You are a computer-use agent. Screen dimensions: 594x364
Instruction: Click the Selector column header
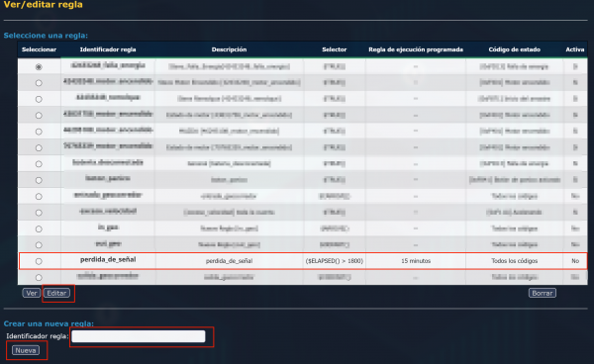point(335,49)
